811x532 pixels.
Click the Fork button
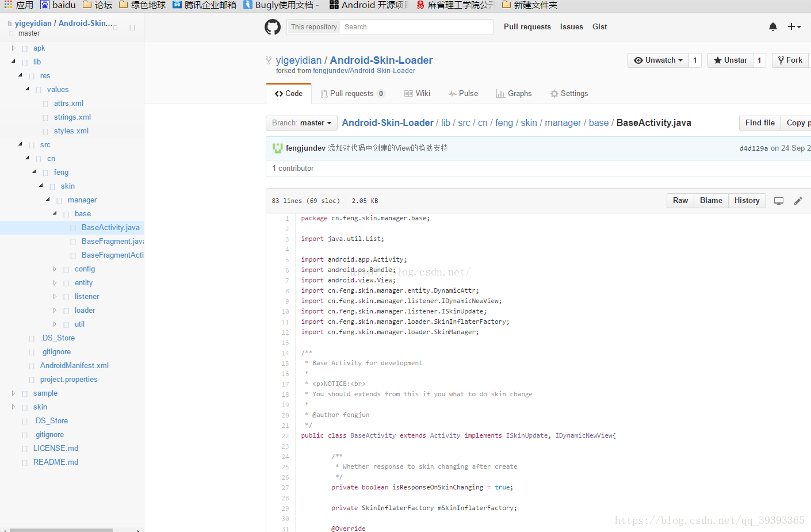point(791,60)
